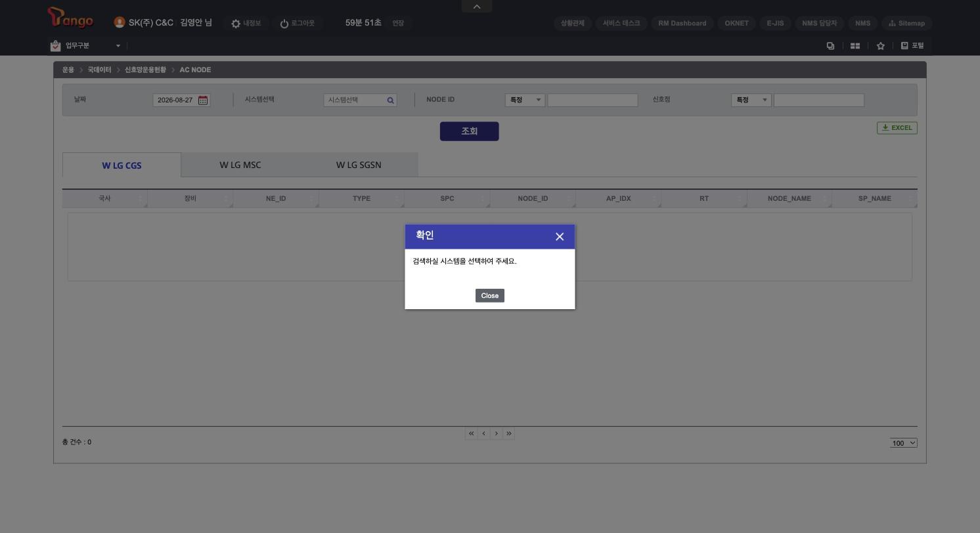Change the rows-per-page 100 dropdown
This screenshot has width=980, height=533.
click(904, 443)
